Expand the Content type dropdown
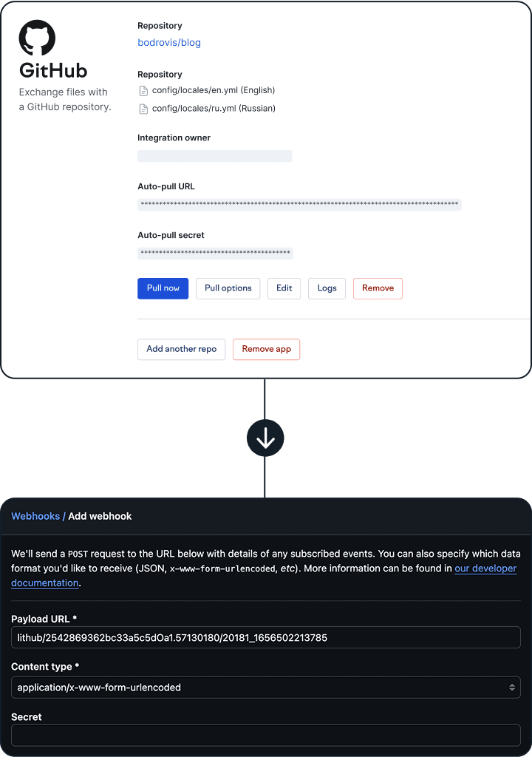532x757 pixels. (265, 688)
